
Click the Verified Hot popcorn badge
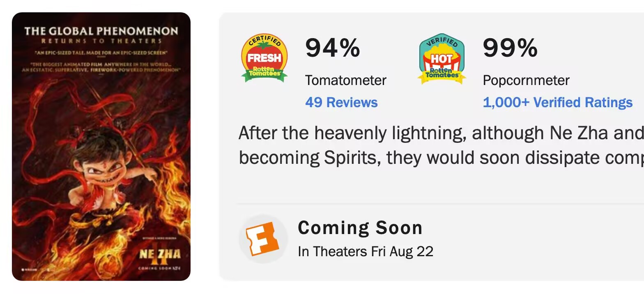[442, 59]
